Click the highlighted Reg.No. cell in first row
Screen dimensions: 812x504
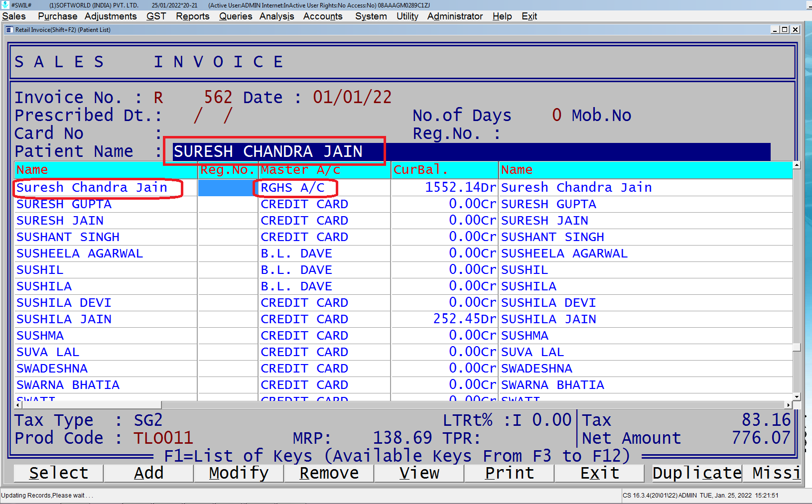coord(228,188)
